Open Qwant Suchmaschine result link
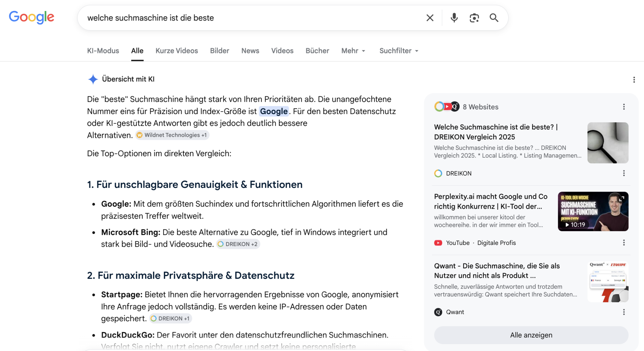This screenshot has width=644, height=351. click(497, 271)
